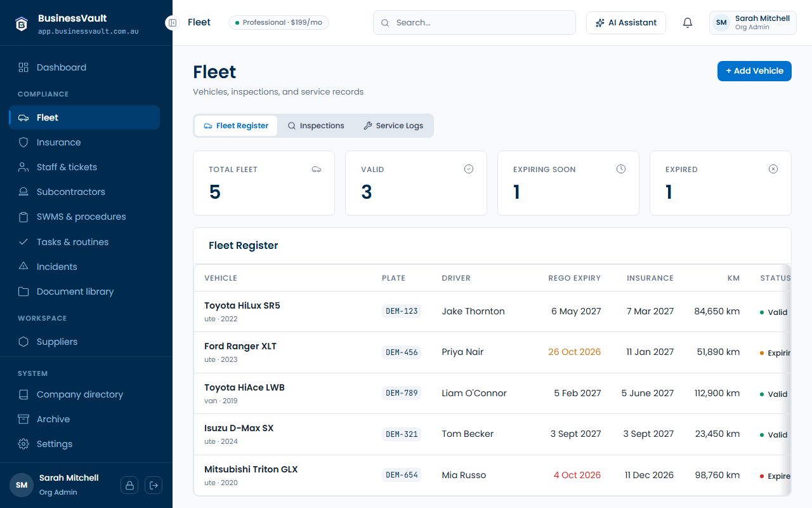Viewport: 812px width, 508px height.
Task: Click the Add Vehicle button
Action: tap(754, 71)
